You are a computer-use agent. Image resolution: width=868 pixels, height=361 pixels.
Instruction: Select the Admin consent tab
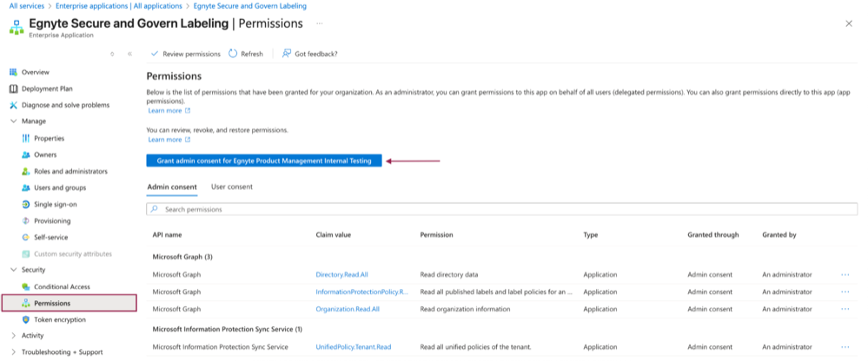pos(171,187)
